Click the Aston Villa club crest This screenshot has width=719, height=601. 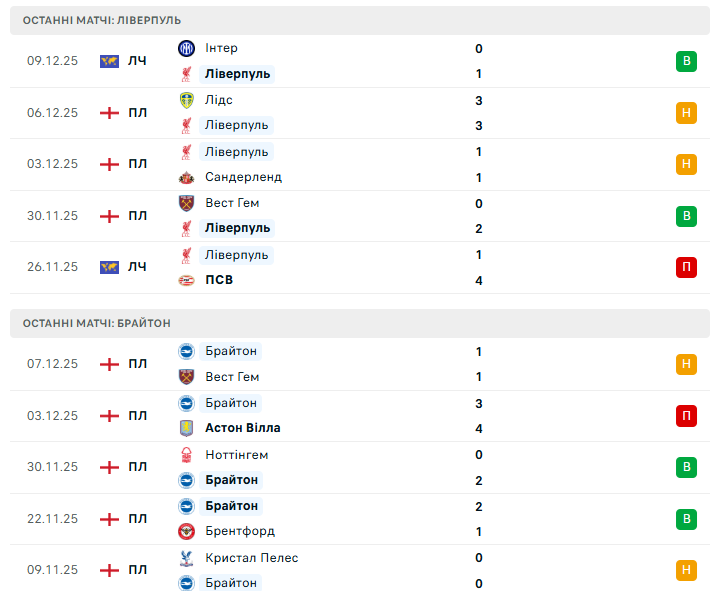186,428
